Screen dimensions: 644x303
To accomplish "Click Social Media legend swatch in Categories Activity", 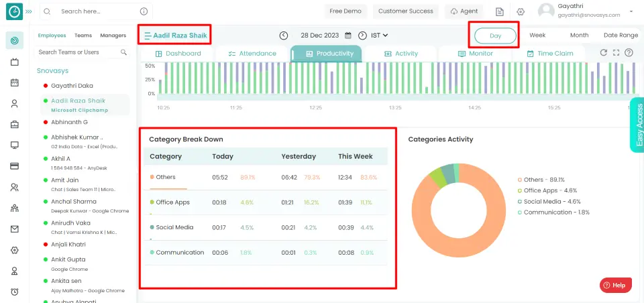I will click(520, 202).
